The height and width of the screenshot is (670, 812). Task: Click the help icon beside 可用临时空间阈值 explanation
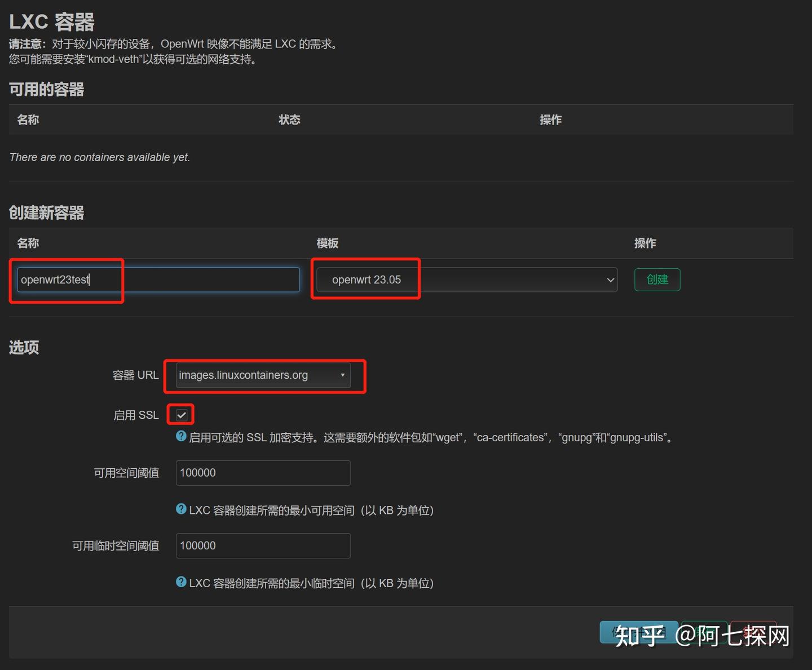180,583
